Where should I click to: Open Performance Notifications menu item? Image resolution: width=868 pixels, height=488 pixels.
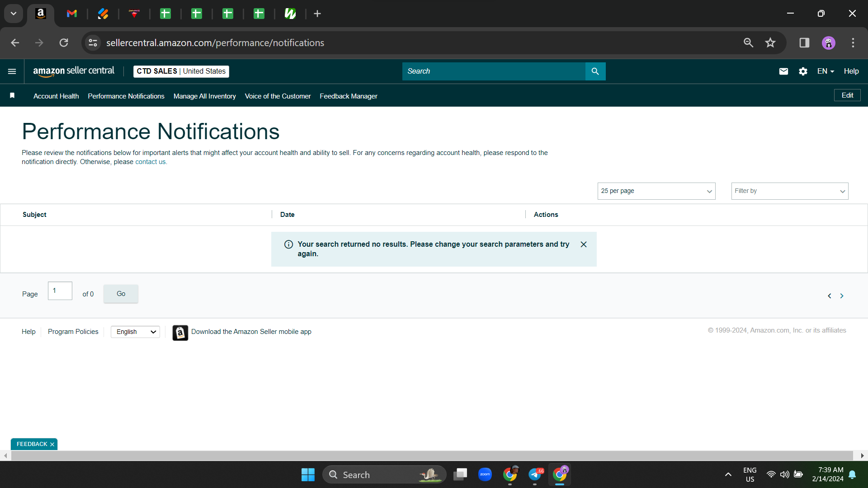tap(126, 96)
